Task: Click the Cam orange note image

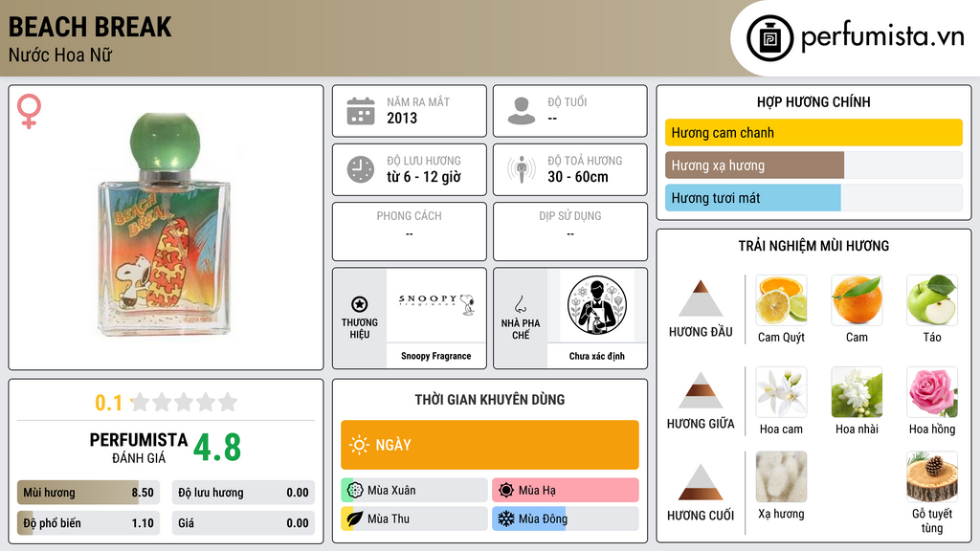Action: pos(857,300)
